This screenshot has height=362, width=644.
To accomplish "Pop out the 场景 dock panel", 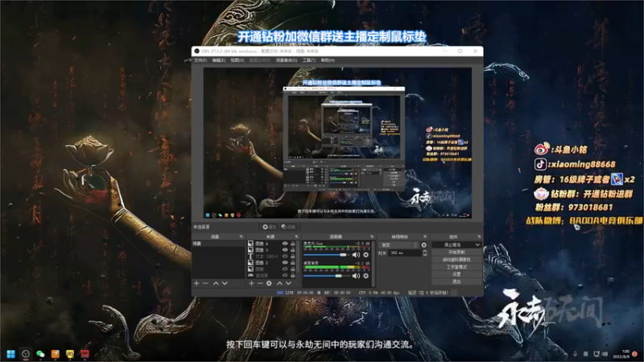I will coord(241,237).
